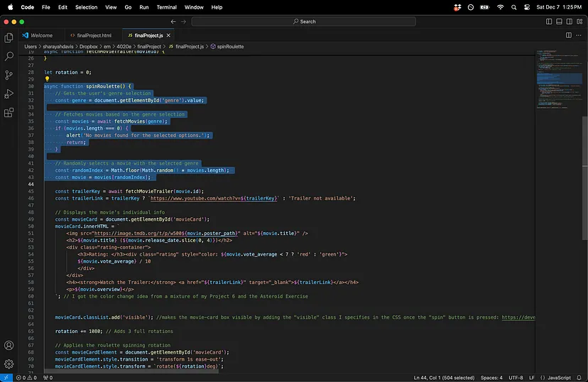Image resolution: width=588 pixels, height=382 pixels.
Task: Open the Accounts menu icon
Action: tap(9, 346)
